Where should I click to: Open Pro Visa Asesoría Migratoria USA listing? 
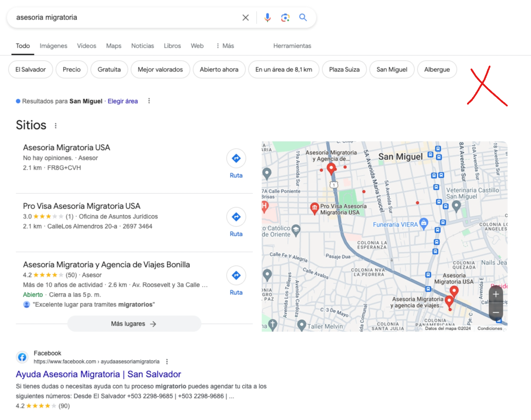tap(82, 206)
